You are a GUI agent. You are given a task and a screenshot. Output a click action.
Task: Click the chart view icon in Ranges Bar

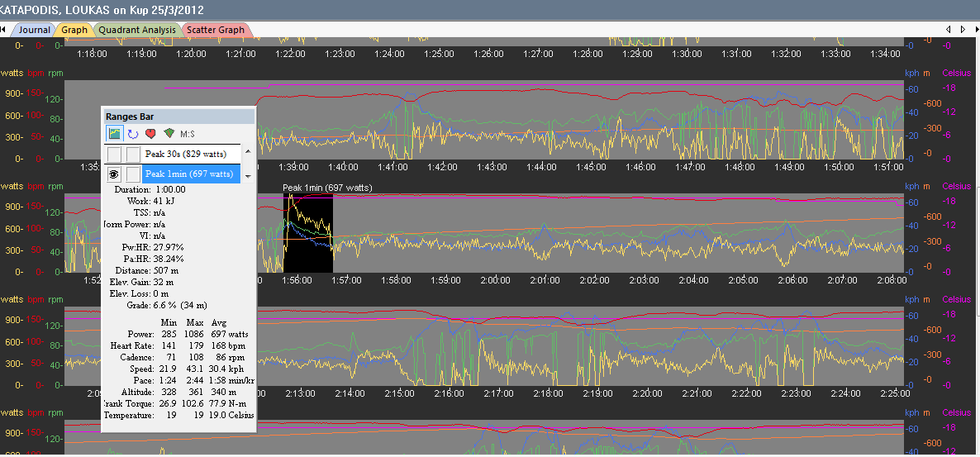[x=114, y=133]
